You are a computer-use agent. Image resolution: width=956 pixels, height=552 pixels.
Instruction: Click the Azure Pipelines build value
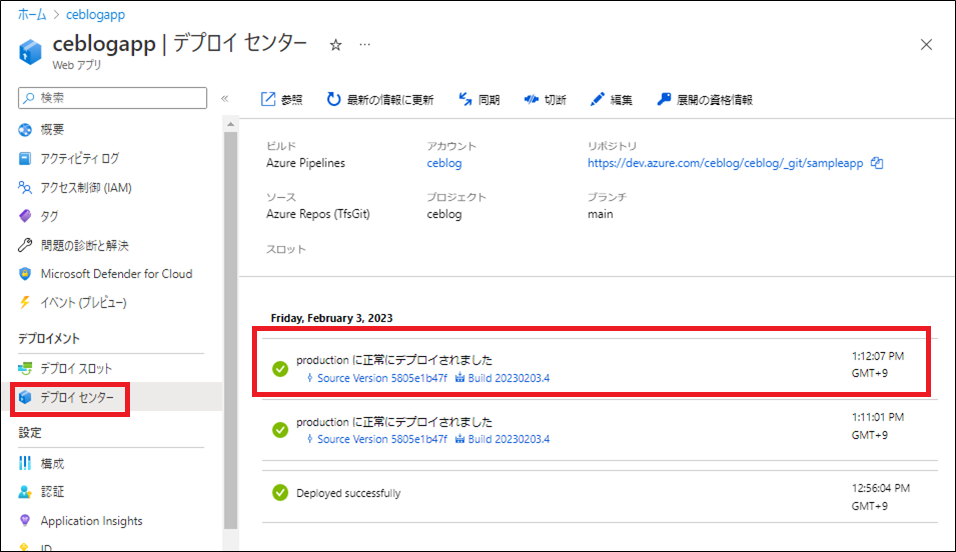coord(305,163)
